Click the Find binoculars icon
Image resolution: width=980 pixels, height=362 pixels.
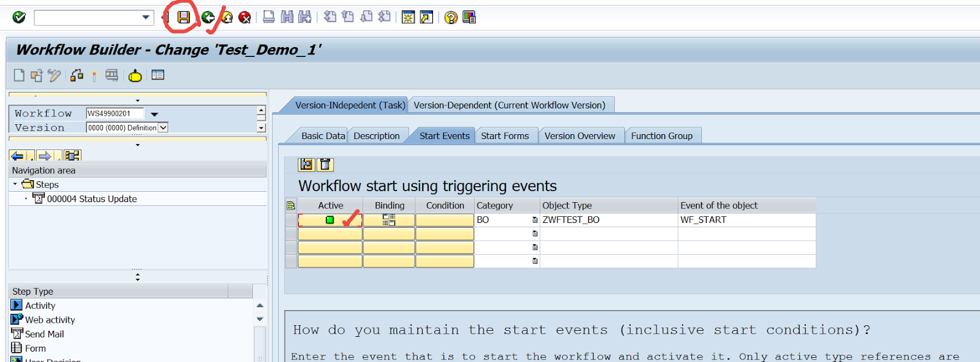tap(287, 17)
